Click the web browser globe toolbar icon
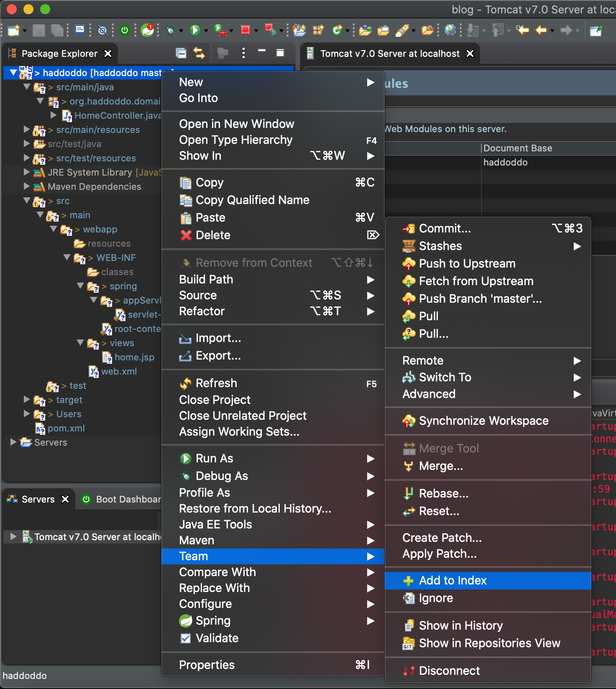The width and height of the screenshot is (616, 689). click(x=450, y=30)
